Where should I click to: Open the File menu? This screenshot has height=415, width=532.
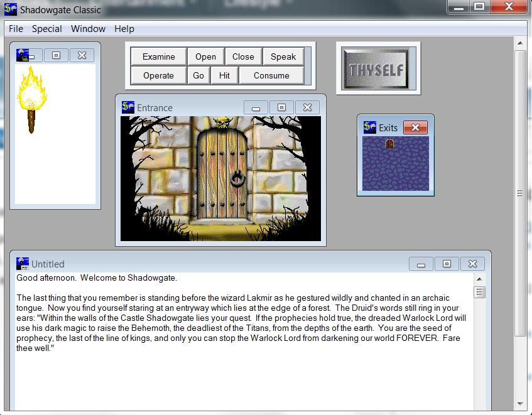(16, 29)
